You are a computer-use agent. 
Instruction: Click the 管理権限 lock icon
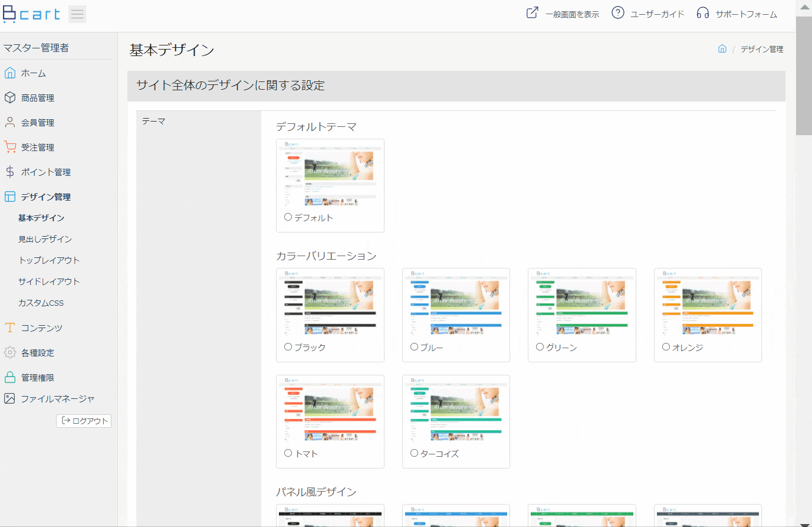[10, 377]
